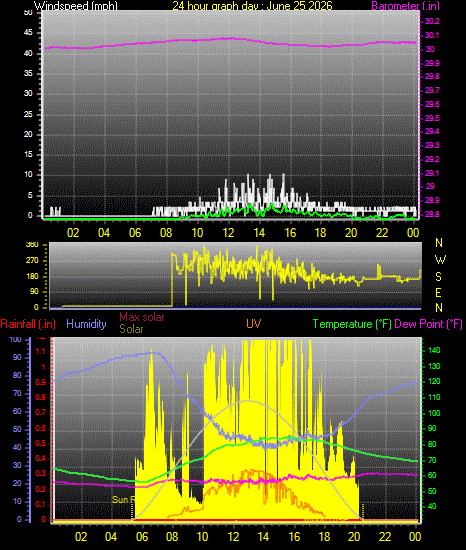Select the 29.5 barometer axis value
Viewport: 466px width, 550px height.
432,118
